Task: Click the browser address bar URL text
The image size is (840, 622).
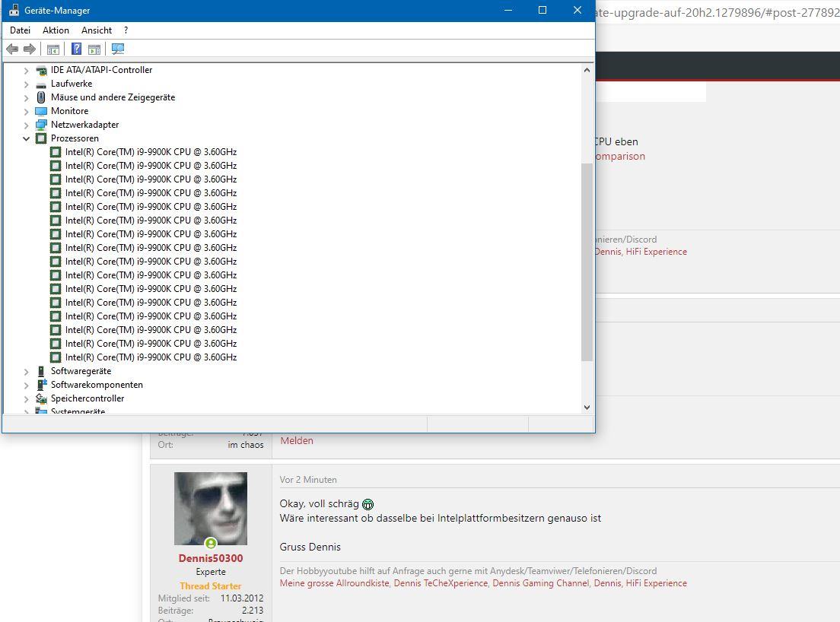Action: coord(717,12)
